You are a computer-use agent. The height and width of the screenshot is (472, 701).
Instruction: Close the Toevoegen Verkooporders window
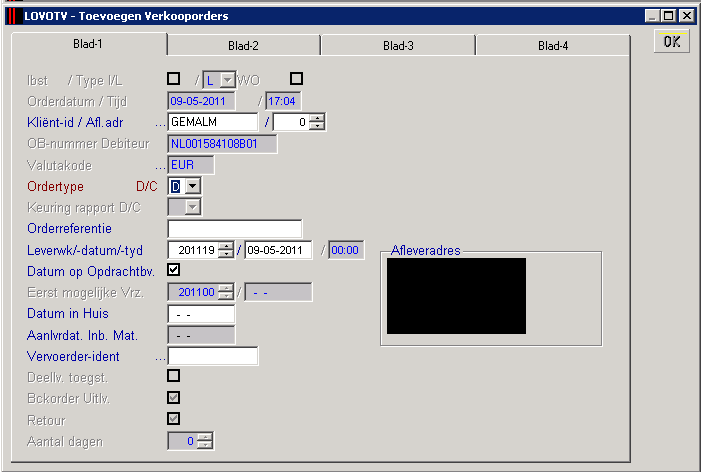686,16
